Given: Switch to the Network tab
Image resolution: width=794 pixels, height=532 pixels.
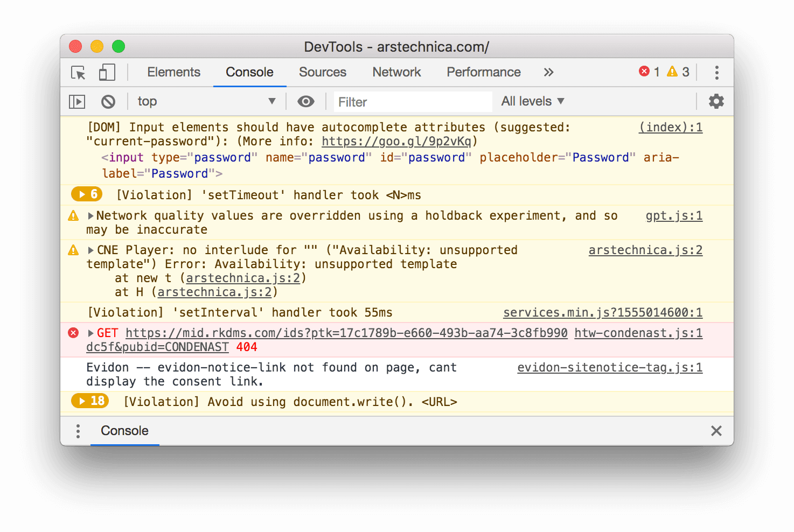Looking at the screenshot, I should pos(396,72).
